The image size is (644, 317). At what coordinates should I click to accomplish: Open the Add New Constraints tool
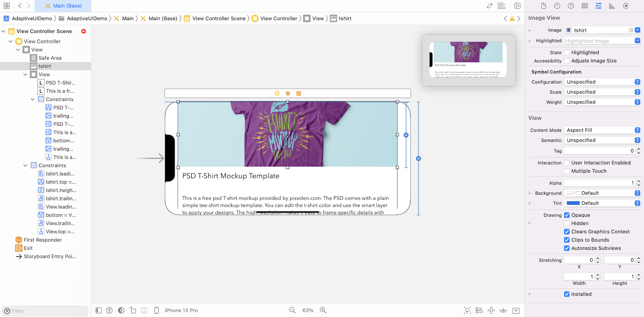coord(491,310)
